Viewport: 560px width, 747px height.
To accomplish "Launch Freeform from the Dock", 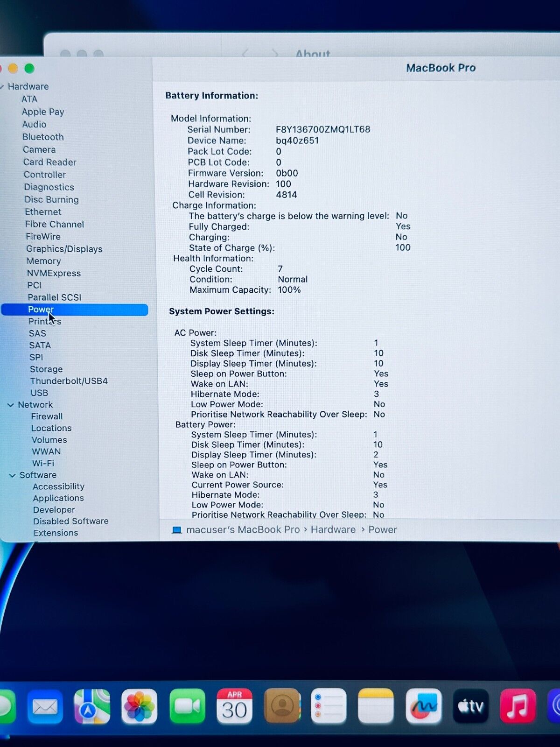I will (x=423, y=706).
